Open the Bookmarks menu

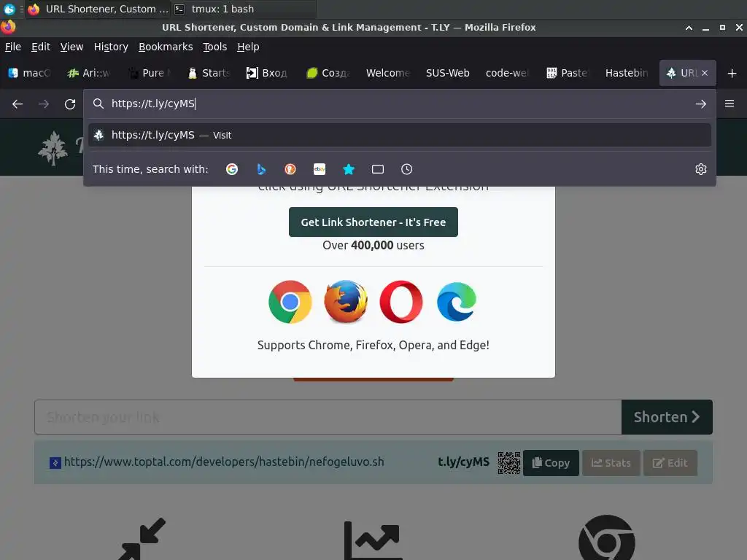(x=166, y=47)
